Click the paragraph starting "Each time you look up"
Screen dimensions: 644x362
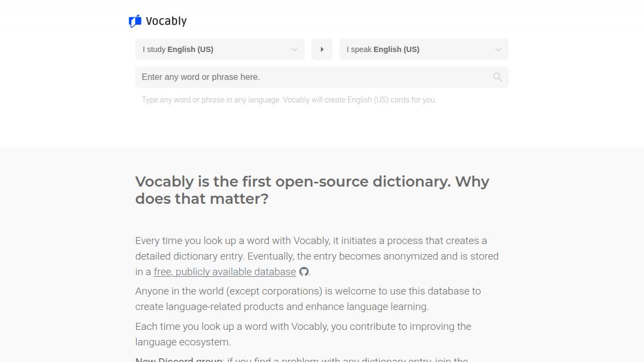tap(303, 327)
